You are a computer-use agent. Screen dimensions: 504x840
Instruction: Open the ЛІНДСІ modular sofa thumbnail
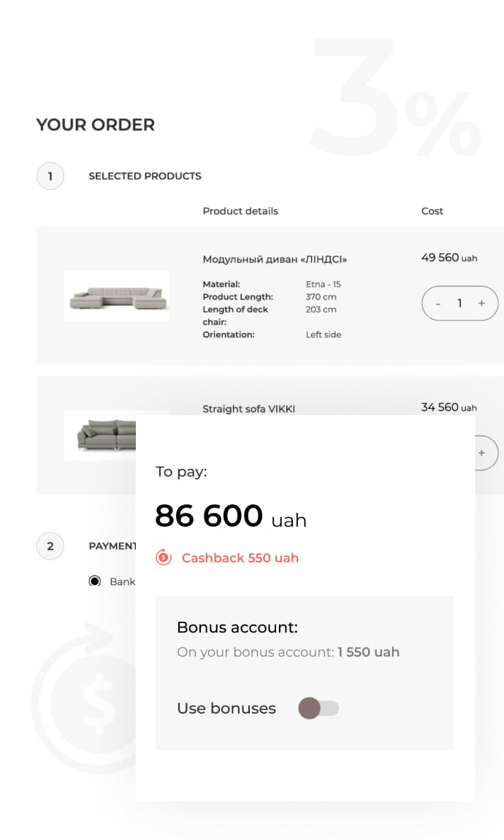point(117,296)
